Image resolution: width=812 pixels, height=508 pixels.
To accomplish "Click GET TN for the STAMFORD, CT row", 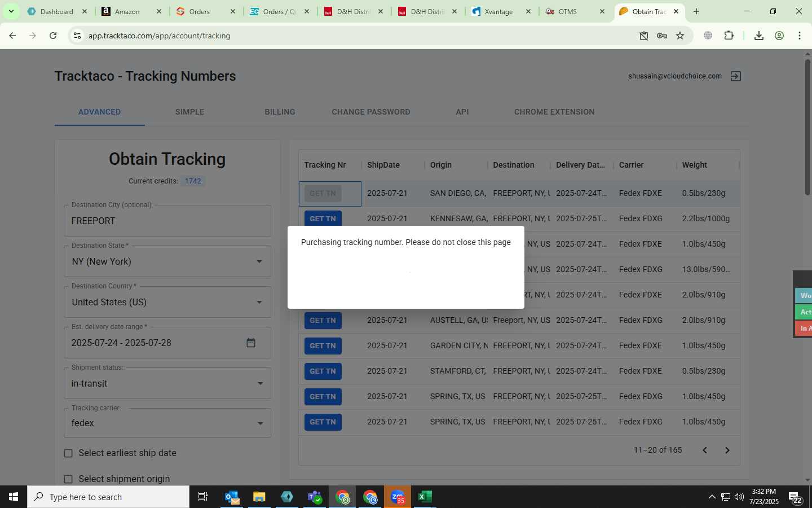I will 323,371.
